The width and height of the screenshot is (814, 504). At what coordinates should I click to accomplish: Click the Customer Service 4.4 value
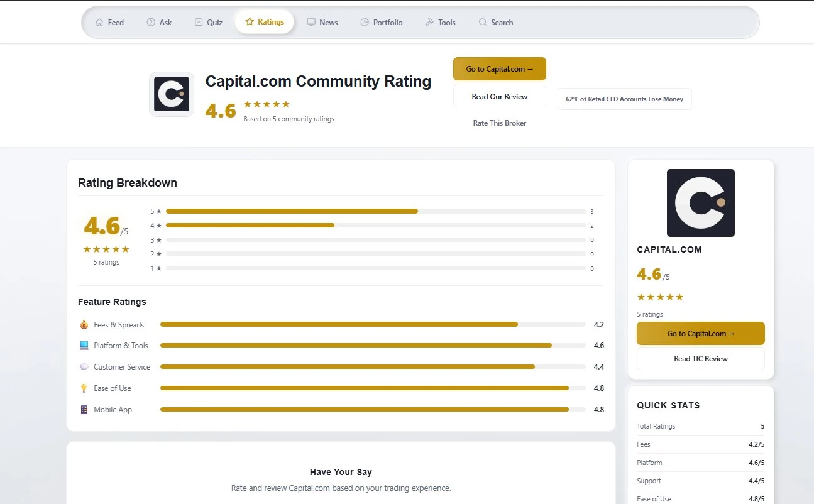point(598,367)
